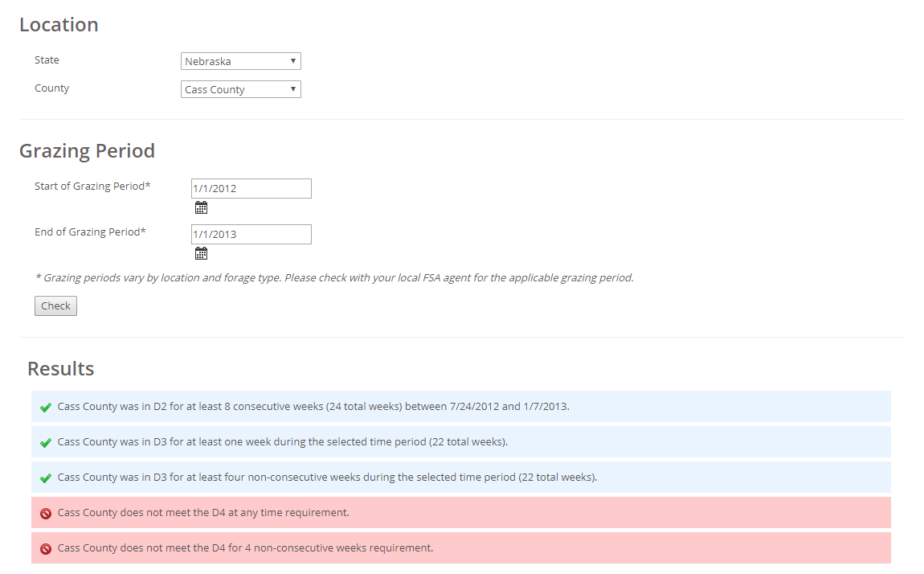Click inside the End of Grazing Period date field

(x=251, y=233)
